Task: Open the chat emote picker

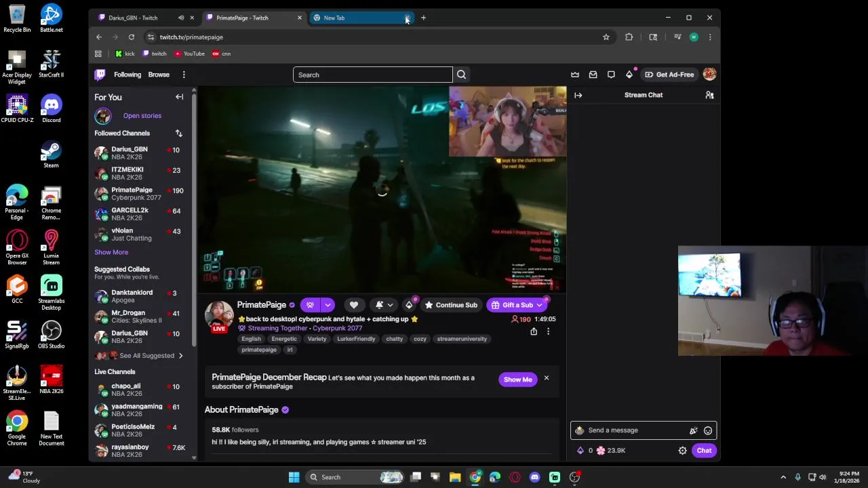Action: [x=708, y=430]
